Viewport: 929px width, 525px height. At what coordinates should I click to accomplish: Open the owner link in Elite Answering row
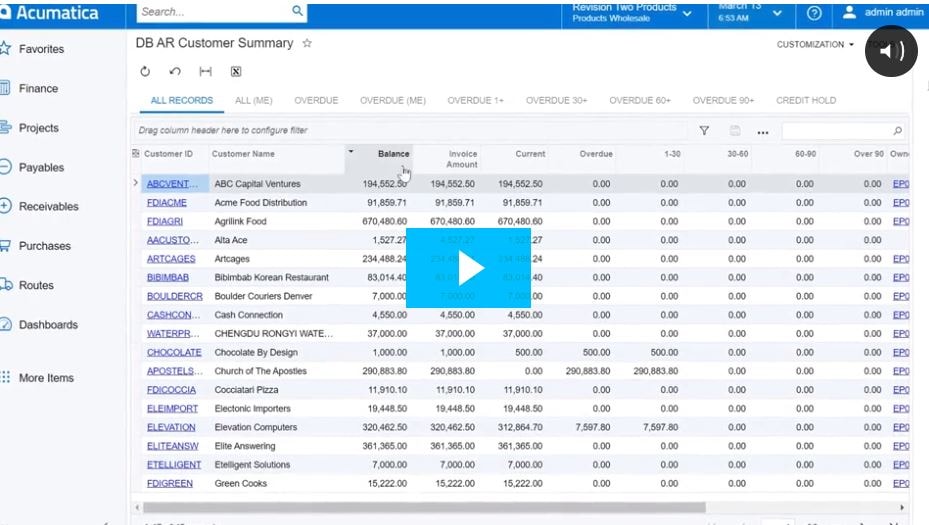[x=901, y=446]
